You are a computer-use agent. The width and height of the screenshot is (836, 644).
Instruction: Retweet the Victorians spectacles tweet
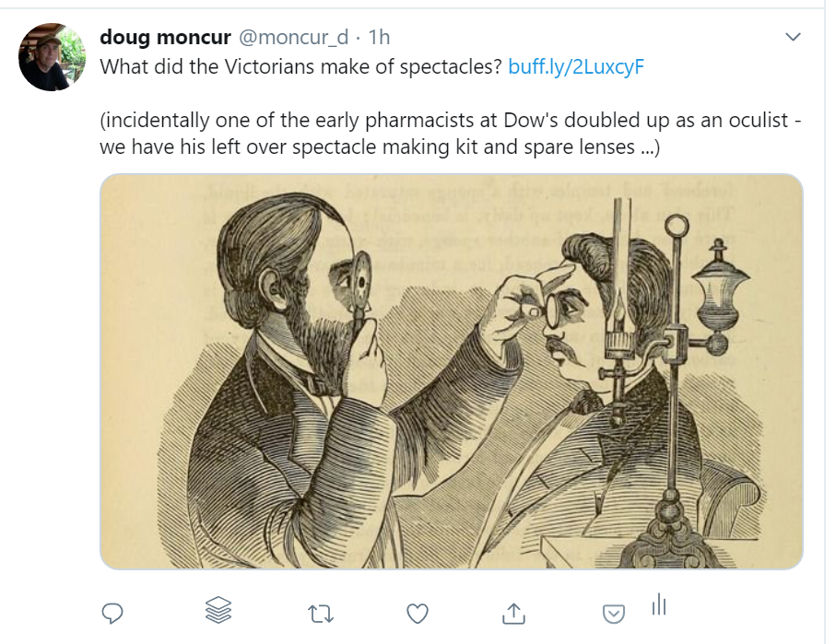coord(320,612)
